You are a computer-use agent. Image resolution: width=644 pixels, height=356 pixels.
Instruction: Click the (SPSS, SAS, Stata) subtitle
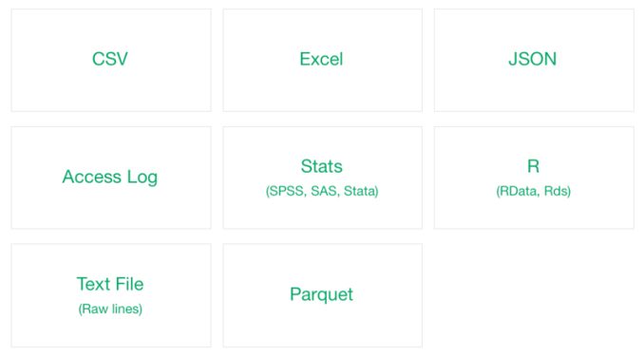click(x=322, y=192)
